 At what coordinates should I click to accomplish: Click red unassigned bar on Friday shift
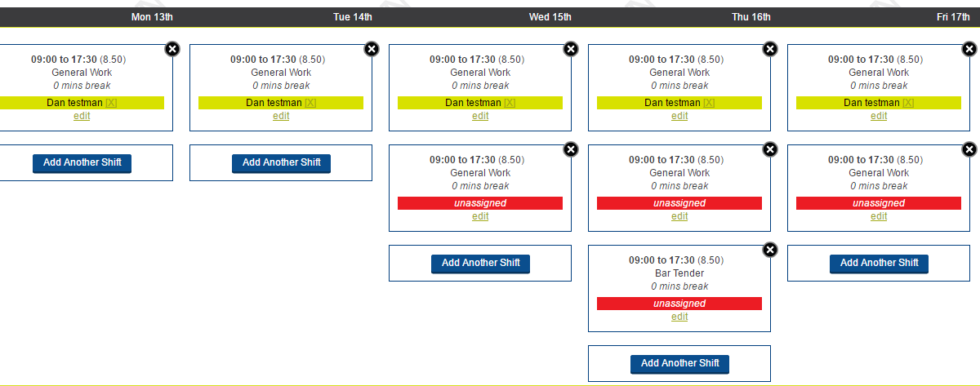click(879, 203)
